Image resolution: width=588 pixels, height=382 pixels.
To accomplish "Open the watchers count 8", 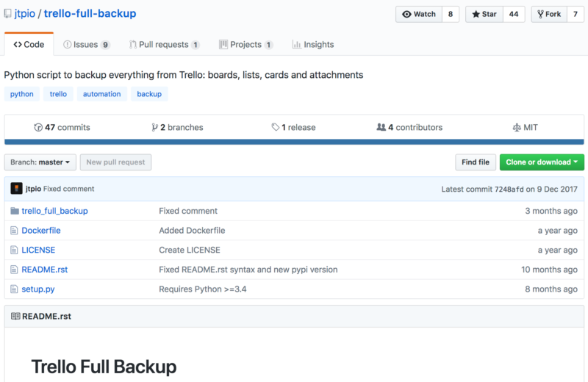I will tap(451, 14).
